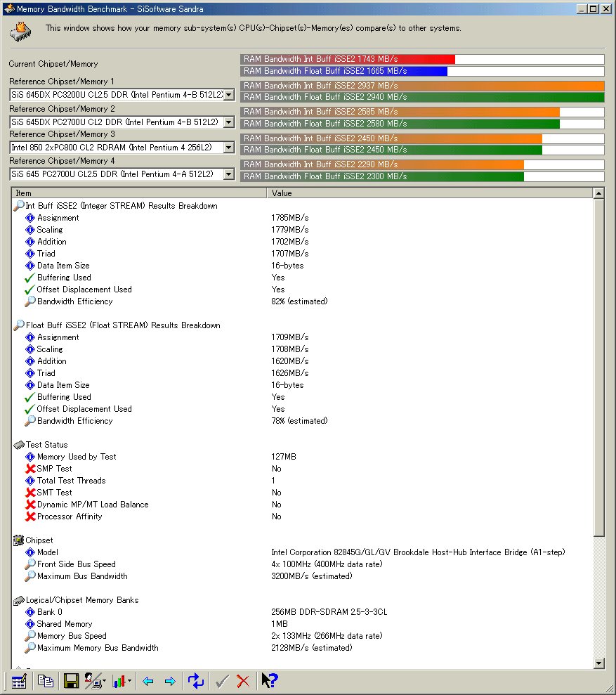Click the Logical/Chipset Memory Banks icon
The image size is (616, 695).
pyautogui.click(x=18, y=601)
